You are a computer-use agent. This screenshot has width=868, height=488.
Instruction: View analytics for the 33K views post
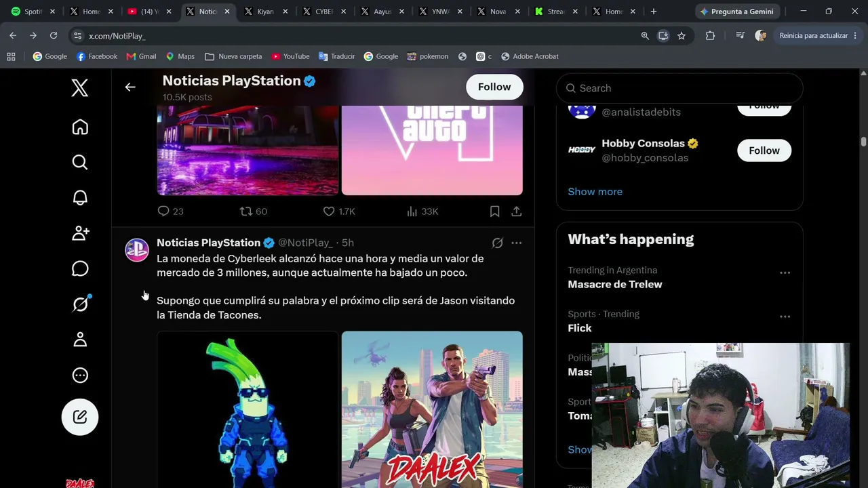coord(422,211)
